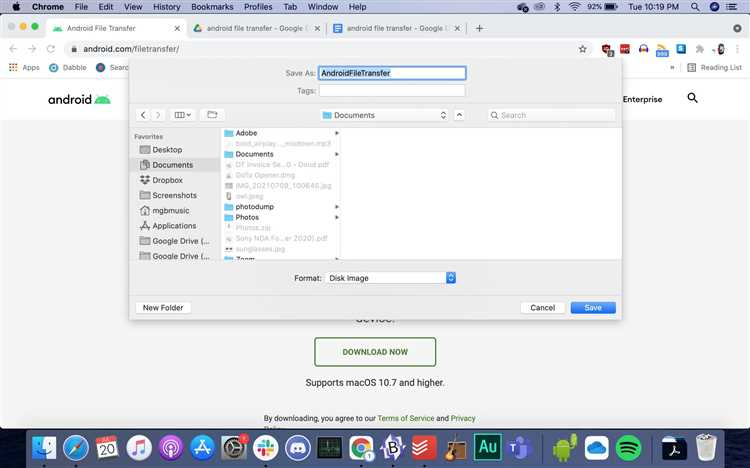Click the Search field in save dialog
Viewport: 750px width, 468px height.
pyautogui.click(x=550, y=115)
